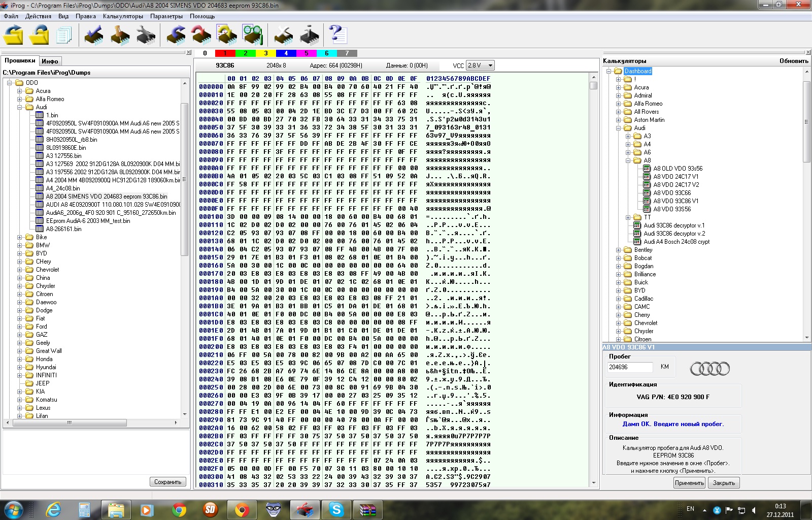Click the iProg taskbar icon
812x520 pixels.
305,509
